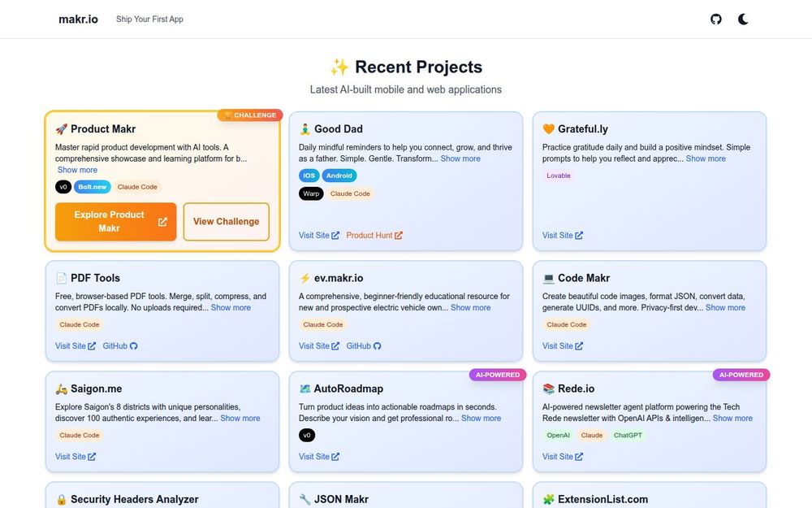Click Claude Code tag on ev.makr.io
Screen dimensions: 812x508
pos(322,325)
